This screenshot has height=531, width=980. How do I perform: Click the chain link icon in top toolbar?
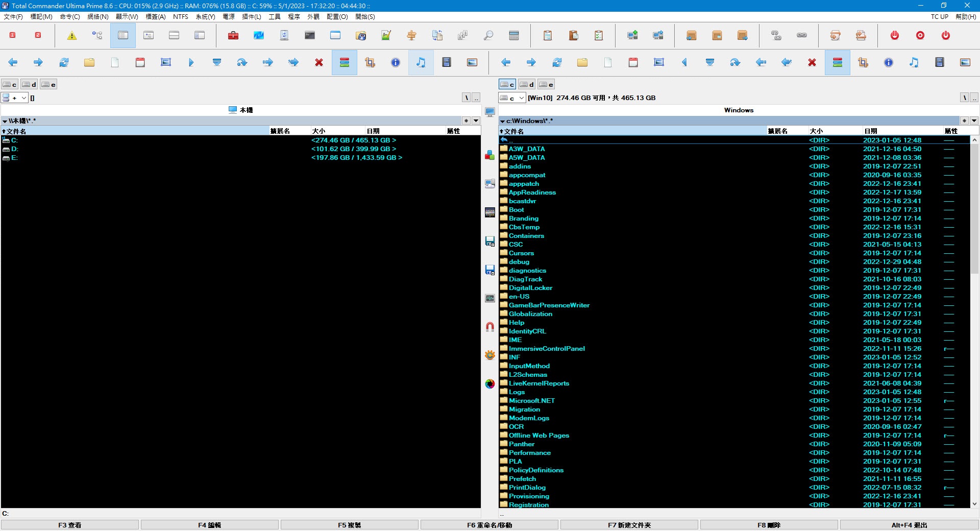(x=802, y=35)
